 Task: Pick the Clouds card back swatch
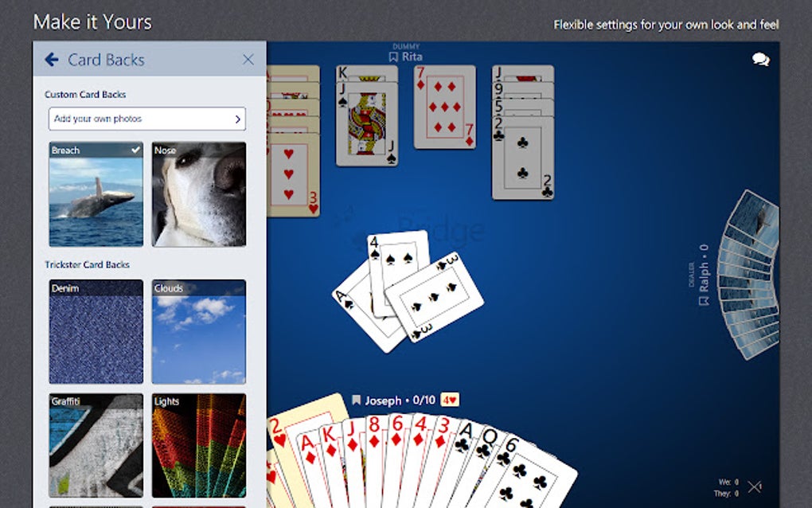tap(197, 332)
